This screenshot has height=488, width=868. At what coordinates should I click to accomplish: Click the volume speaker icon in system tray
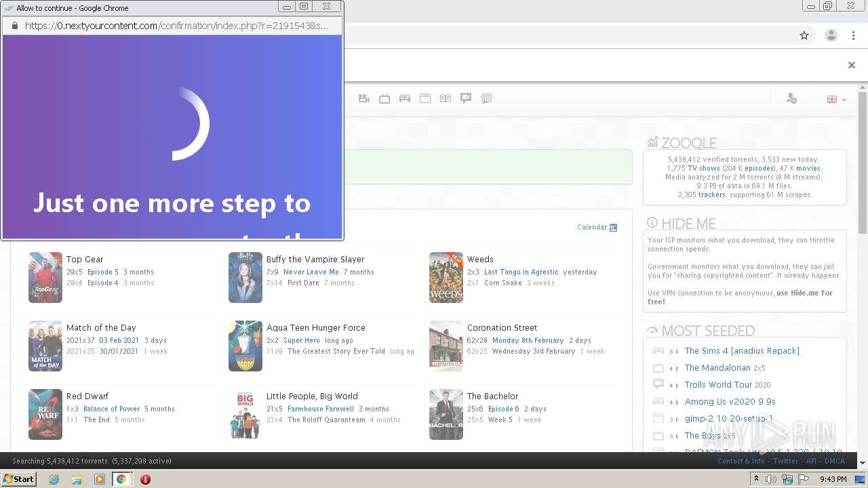(x=771, y=479)
